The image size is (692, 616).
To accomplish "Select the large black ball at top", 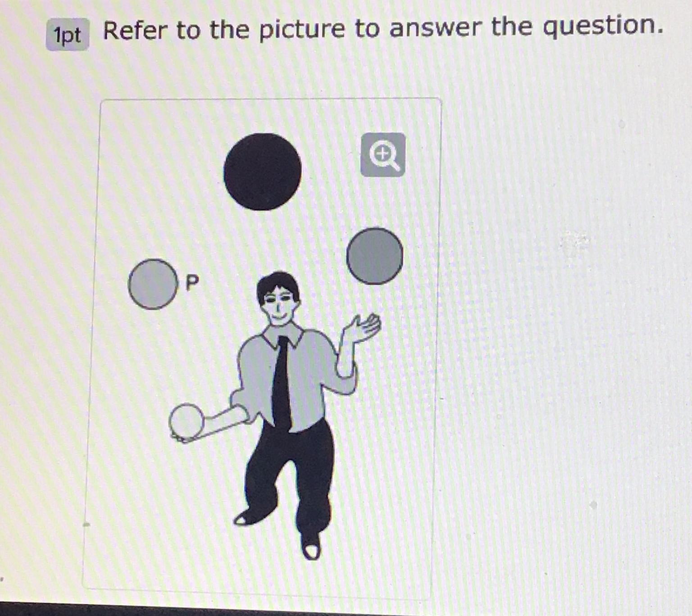I will point(263,172).
